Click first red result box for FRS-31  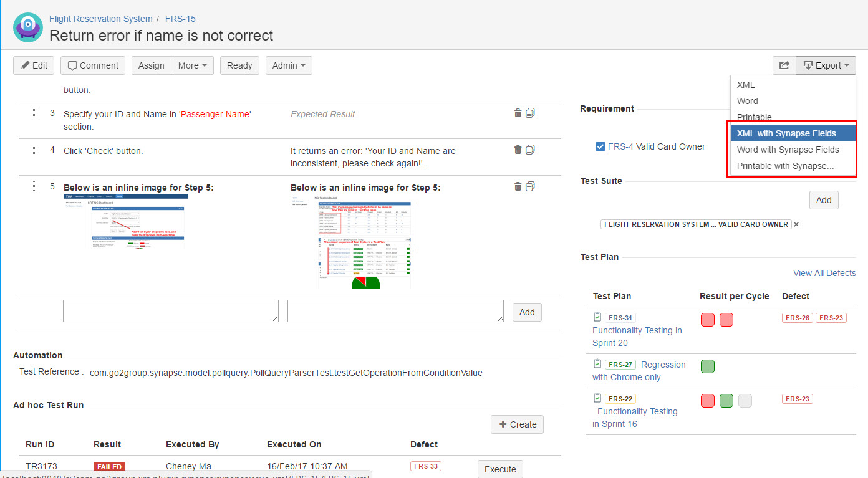pos(708,320)
